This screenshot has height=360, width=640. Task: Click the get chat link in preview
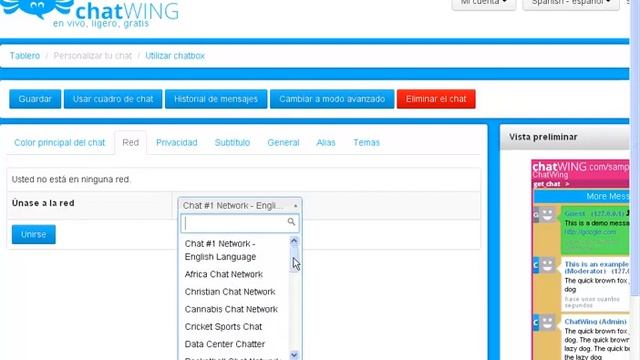[x=551, y=184]
